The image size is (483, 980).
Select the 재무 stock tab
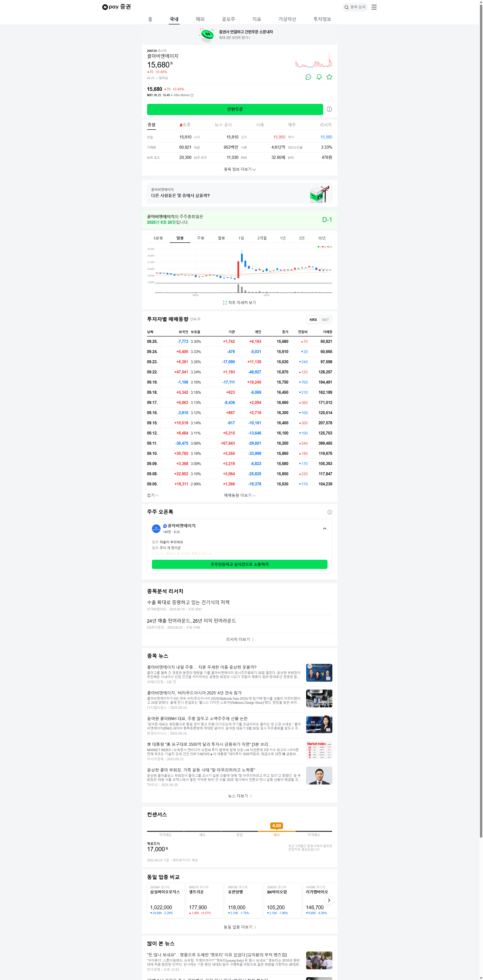[x=292, y=125]
